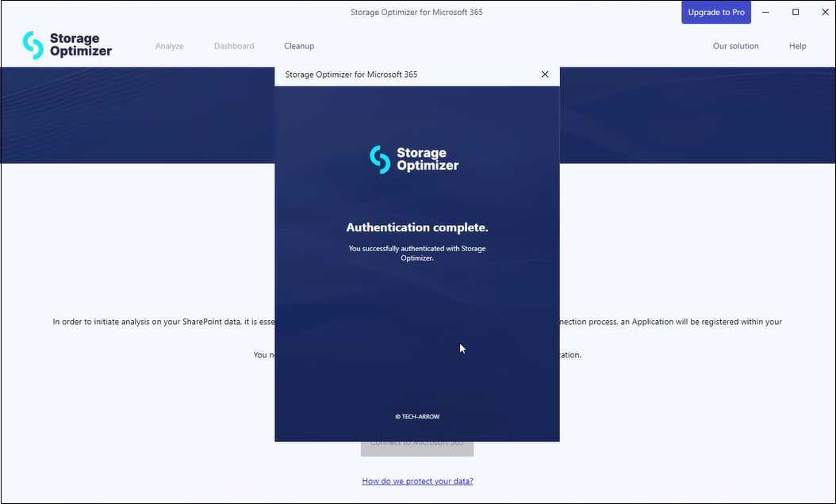
Task: Click the Storage Optimizer logo inside the dialog
Action: click(414, 159)
